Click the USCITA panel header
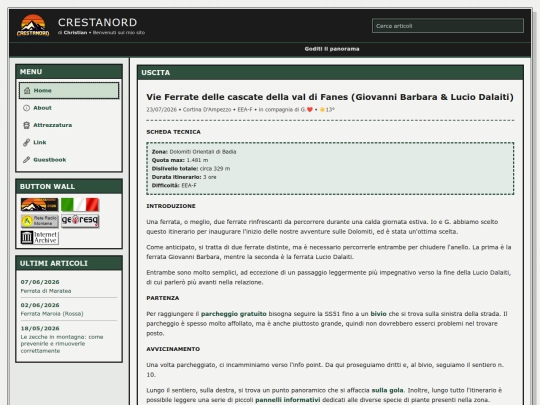 pyautogui.click(x=330, y=73)
